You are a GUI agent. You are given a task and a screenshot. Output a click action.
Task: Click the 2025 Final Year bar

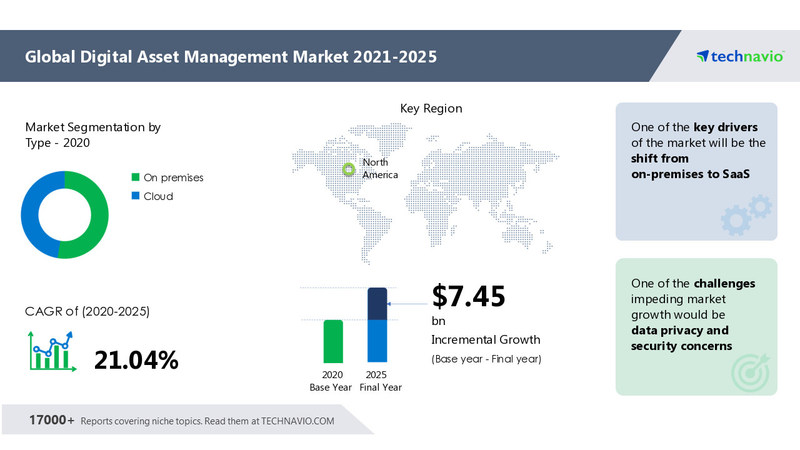click(377, 325)
